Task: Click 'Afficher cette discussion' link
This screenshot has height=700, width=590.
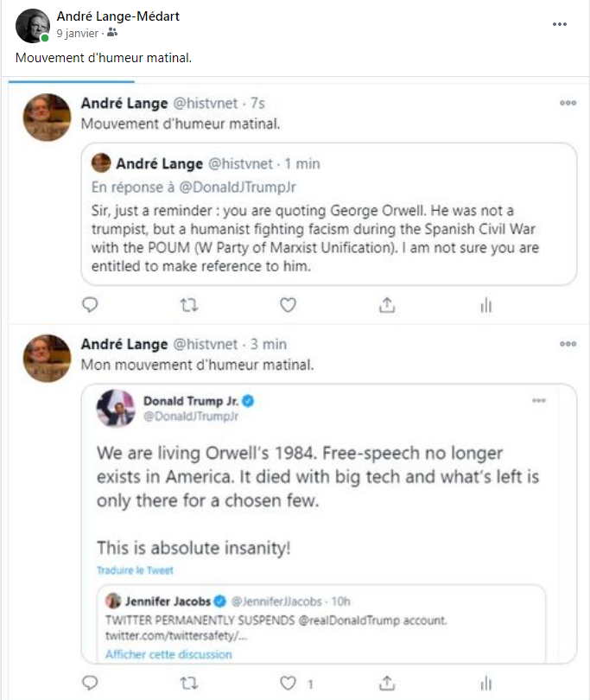Action: coord(168,654)
